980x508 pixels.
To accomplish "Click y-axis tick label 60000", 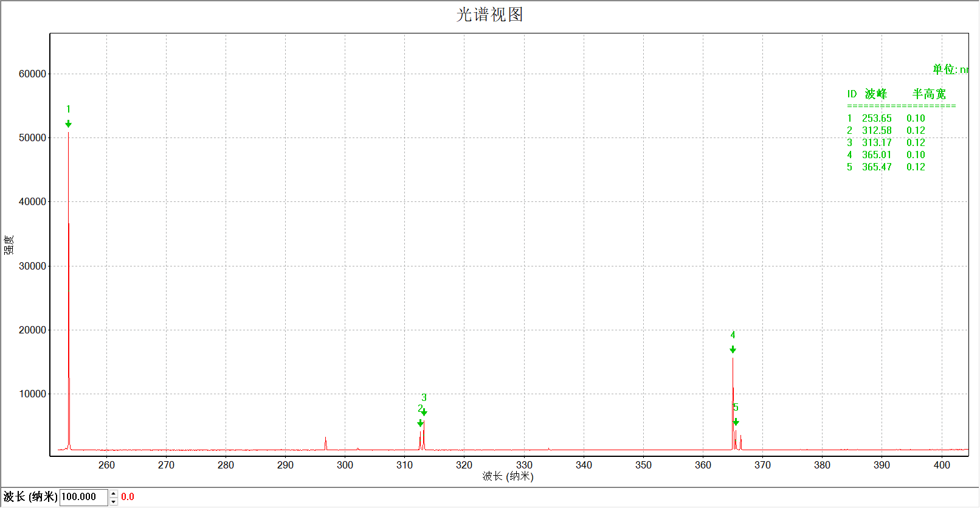I will (x=32, y=74).
